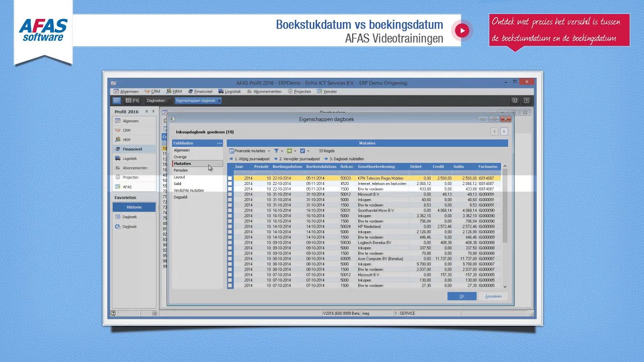
Task: Check the HP Nederland row
Action: 230,227
